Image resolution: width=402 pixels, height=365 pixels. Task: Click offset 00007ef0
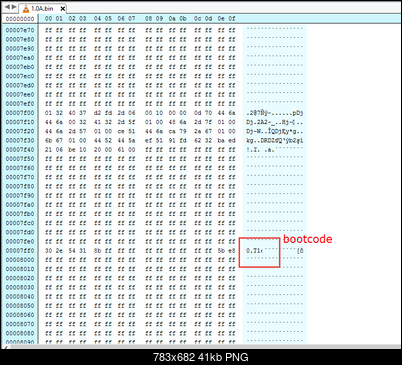20,104
